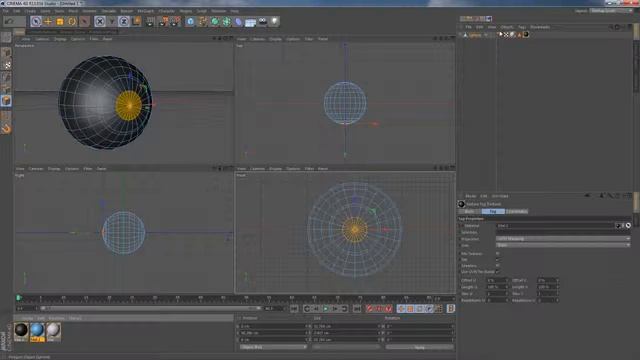Viewport: 640px width, 360px height.
Task: Open the Tags menu in the Object Manager
Action: (522, 27)
